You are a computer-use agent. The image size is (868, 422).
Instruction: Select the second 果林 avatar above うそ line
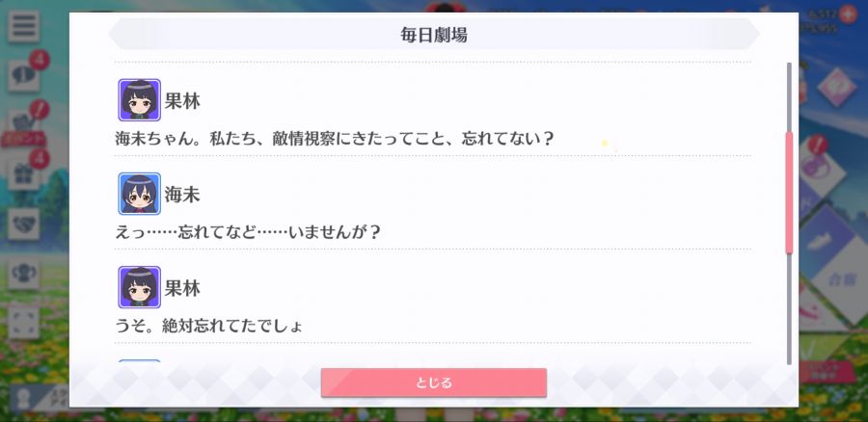click(x=140, y=287)
